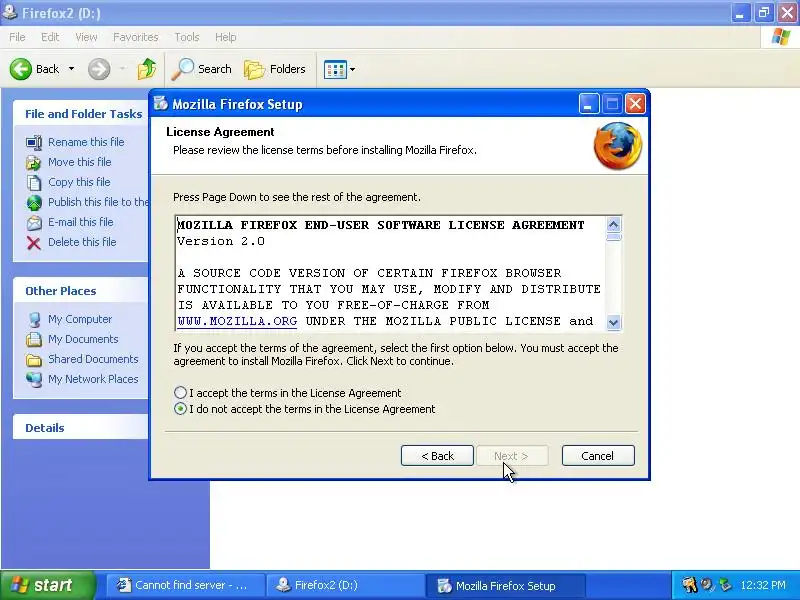
Task: Click the license scrollbar up arrow
Action: click(614, 224)
